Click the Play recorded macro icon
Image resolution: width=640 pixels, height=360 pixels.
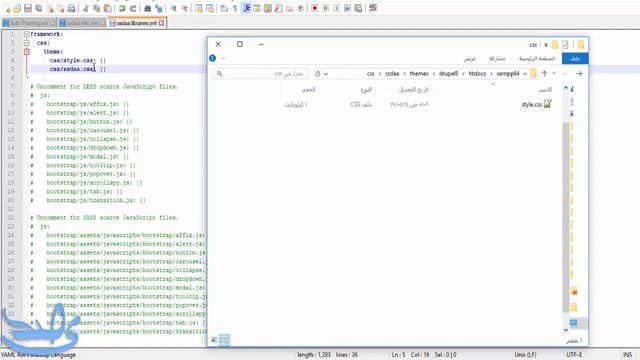(x=336, y=9)
